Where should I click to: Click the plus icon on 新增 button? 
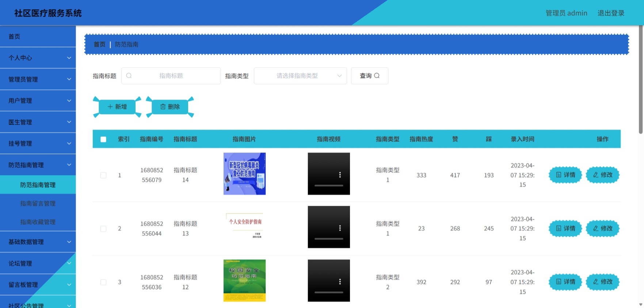coord(110,107)
